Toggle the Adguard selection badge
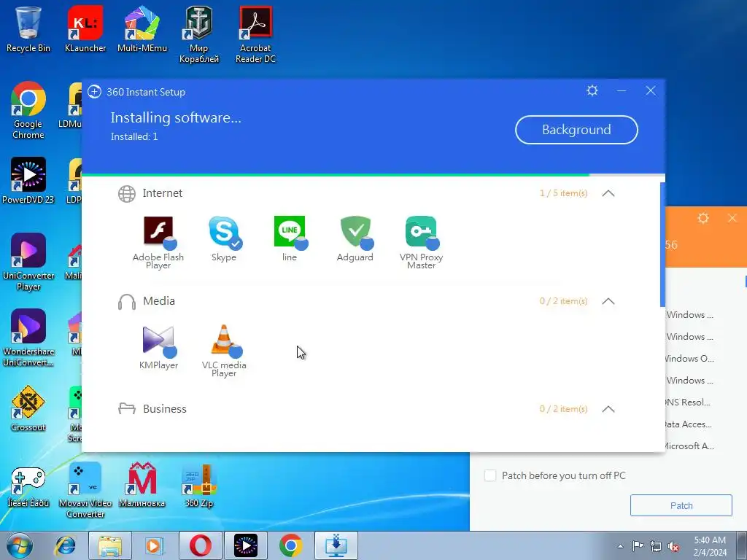This screenshot has height=560, width=747. click(367, 244)
